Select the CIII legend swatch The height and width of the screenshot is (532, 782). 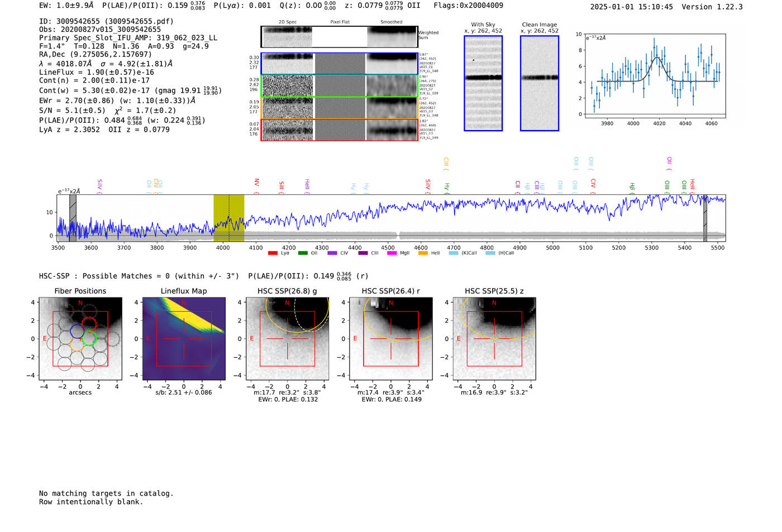pyautogui.click(x=363, y=253)
